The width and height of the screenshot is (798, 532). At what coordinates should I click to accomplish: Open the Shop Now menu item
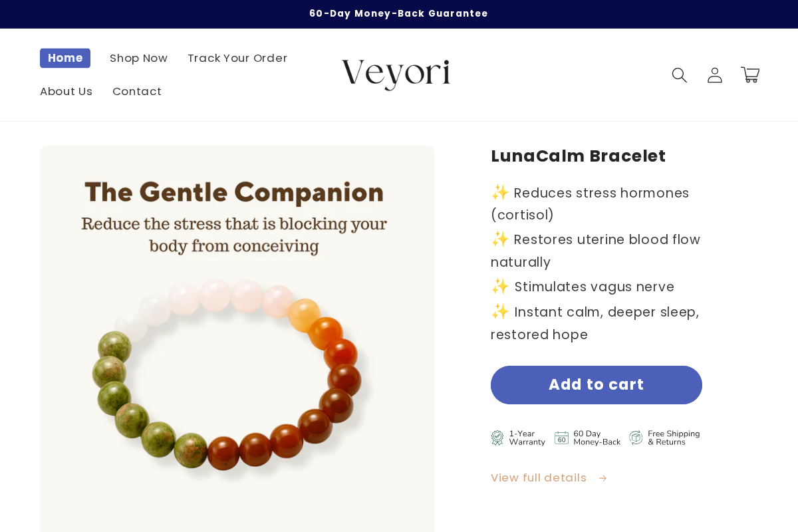click(x=138, y=59)
